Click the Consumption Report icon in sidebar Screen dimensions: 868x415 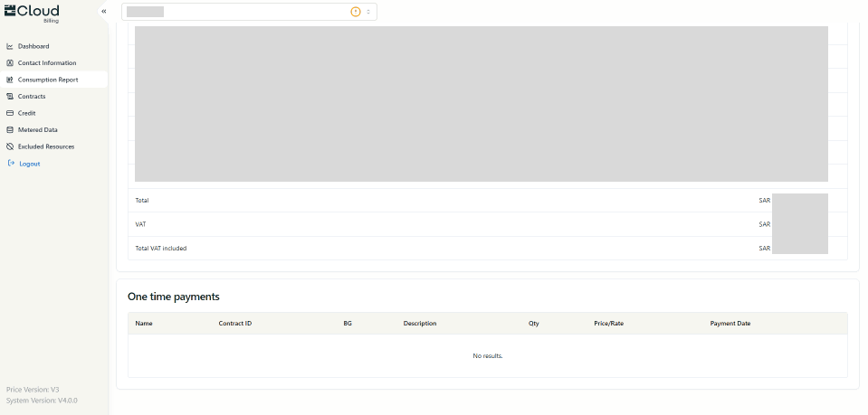pos(10,80)
